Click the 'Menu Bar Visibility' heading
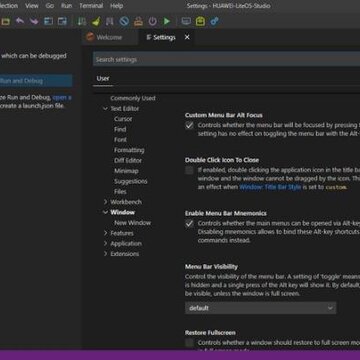The height and width of the screenshot is (360, 360). pyautogui.click(x=211, y=267)
